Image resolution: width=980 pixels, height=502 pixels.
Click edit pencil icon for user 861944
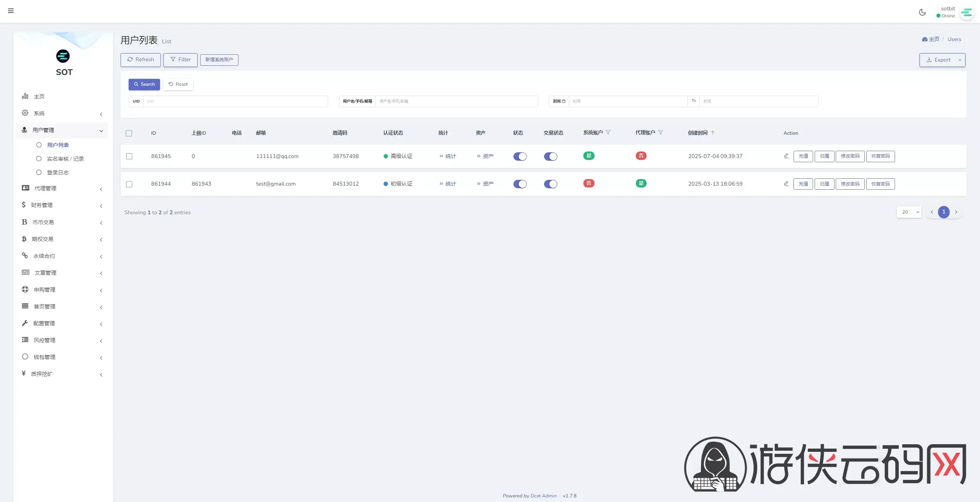pyautogui.click(x=786, y=184)
